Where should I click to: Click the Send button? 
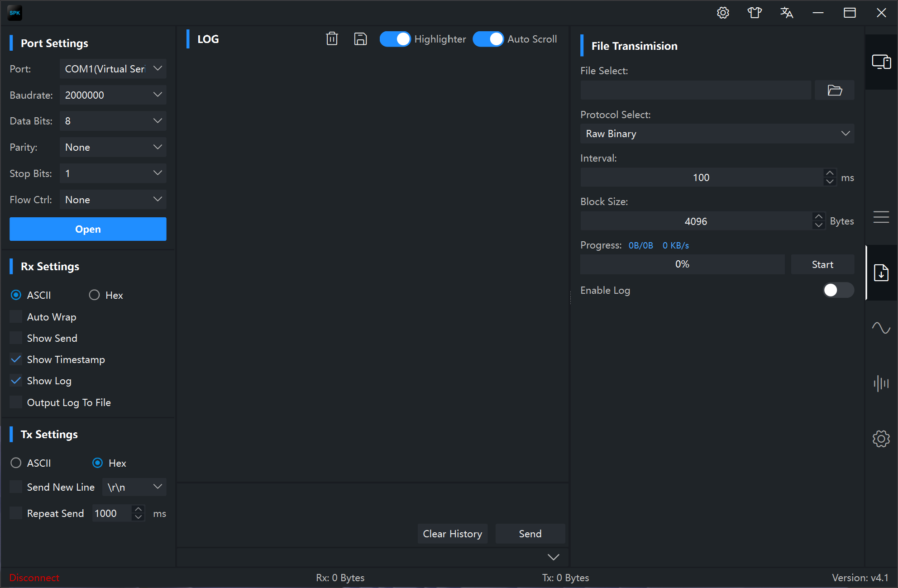coord(530,534)
